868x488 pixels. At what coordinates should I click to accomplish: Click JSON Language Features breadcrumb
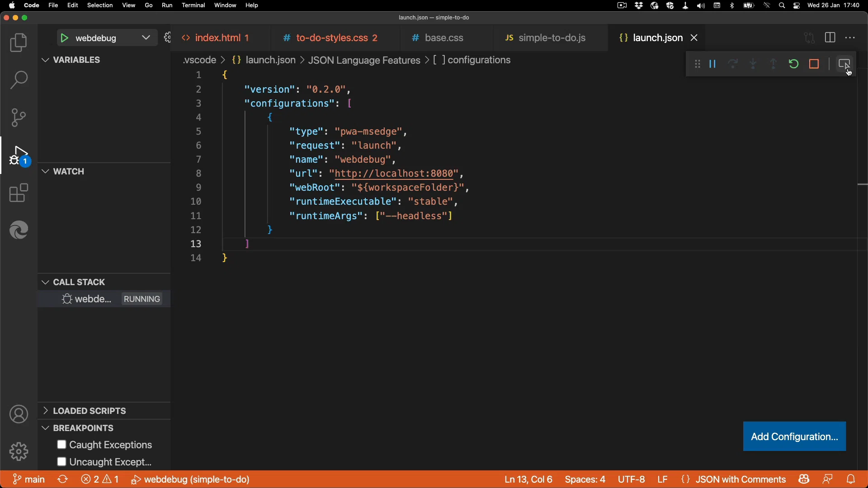click(364, 61)
